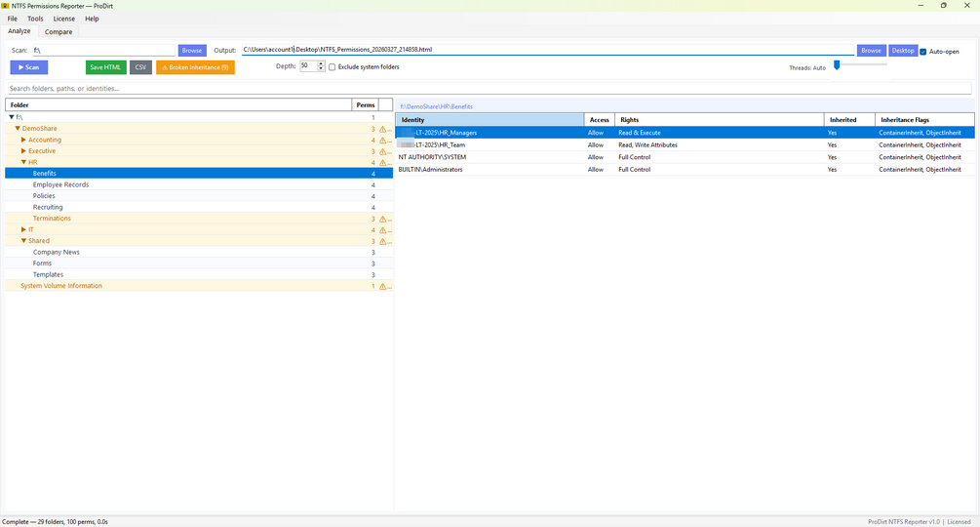The image size is (980, 527).
Task: Sort by the Perms column header
Action: coord(366,105)
